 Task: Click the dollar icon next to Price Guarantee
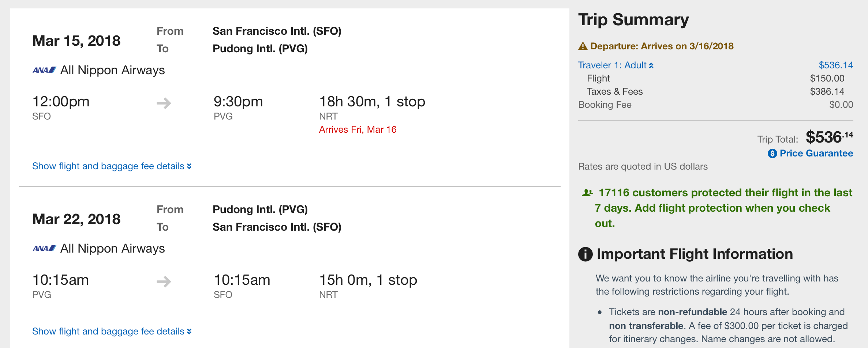[x=772, y=154]
